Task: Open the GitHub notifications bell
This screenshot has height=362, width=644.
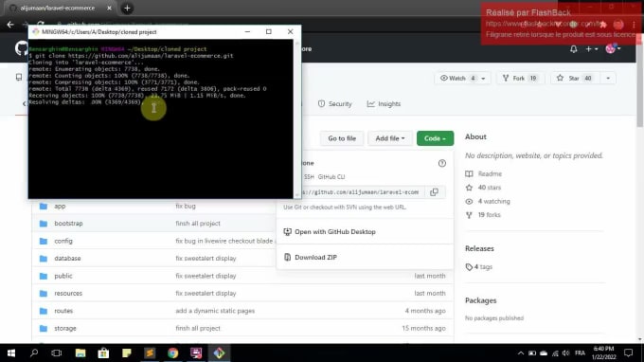Action: tap(574, 49)
